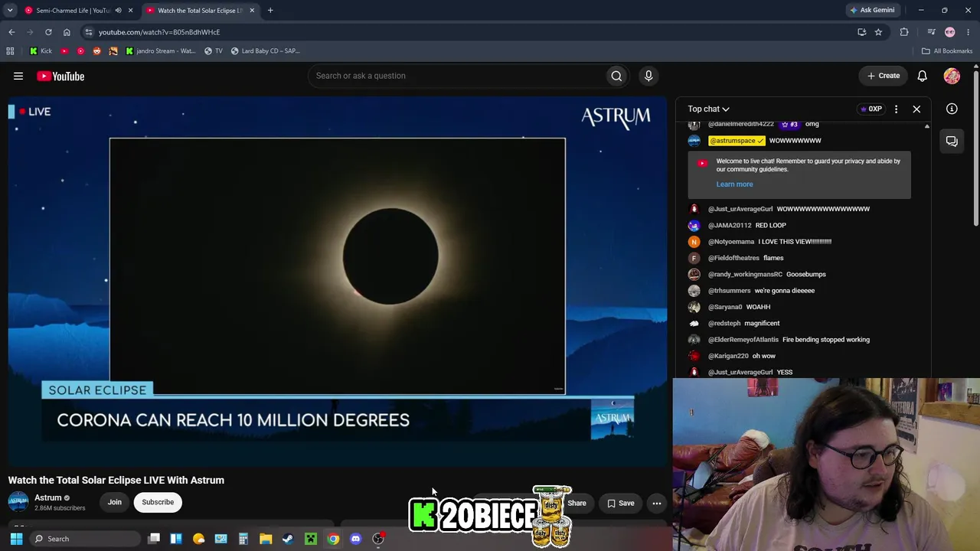
Task: Open Discord from the taskbar
Action: [x=355, y=539]
